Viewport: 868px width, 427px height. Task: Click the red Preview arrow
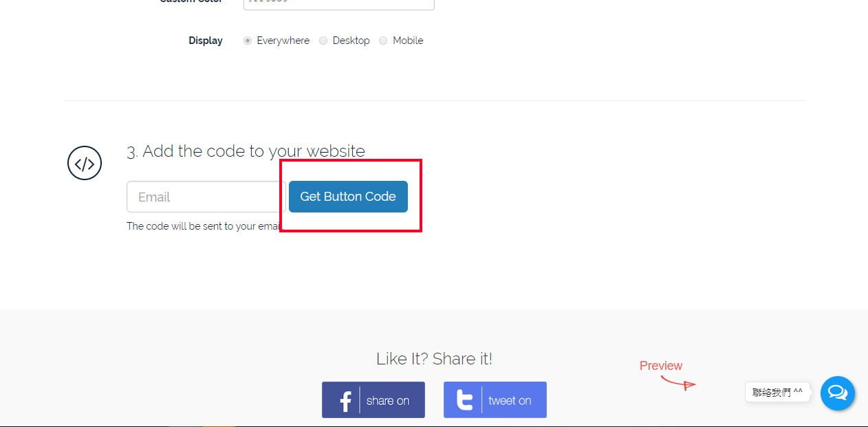[x=678, y=382]
